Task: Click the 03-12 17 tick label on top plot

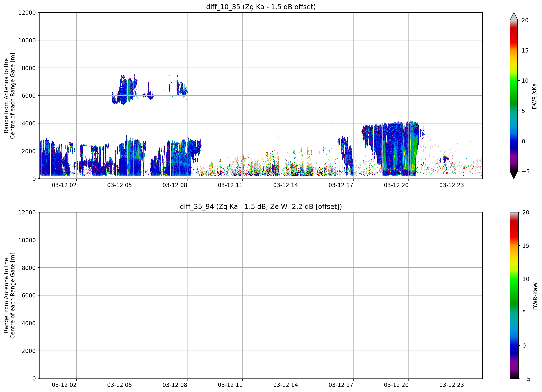Action: click(341, 185)
